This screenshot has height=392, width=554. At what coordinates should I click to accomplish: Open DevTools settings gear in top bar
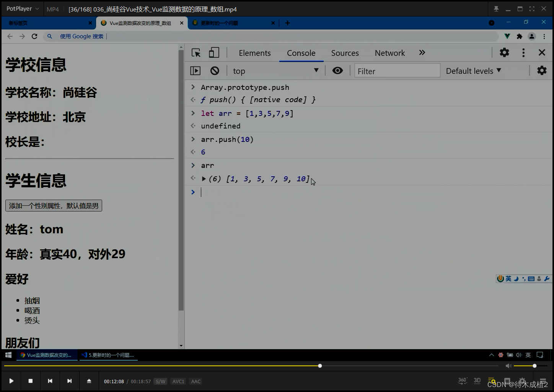point(505,52)
